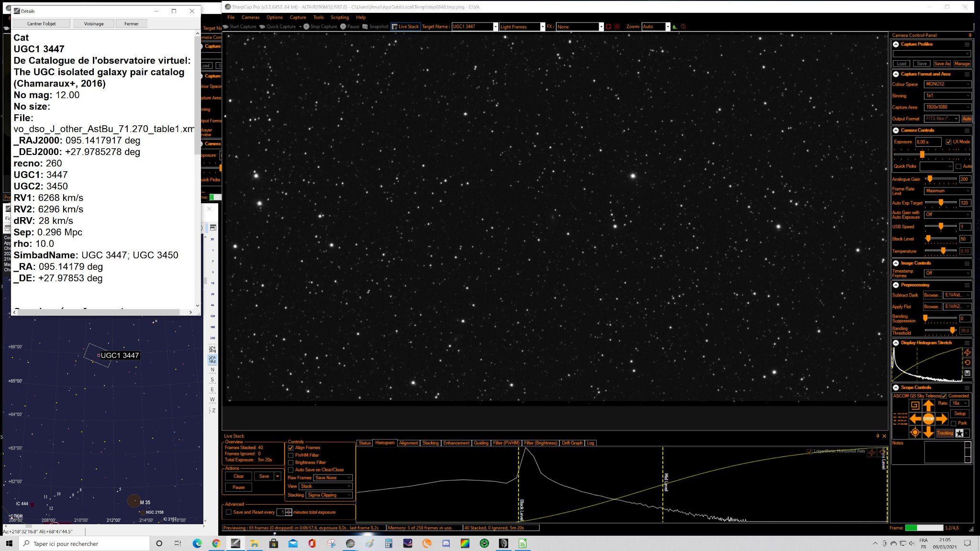The image size is (980, 551).
Task: Open the Tools menu
Action: pyautogui.click(x=318, y=17)
